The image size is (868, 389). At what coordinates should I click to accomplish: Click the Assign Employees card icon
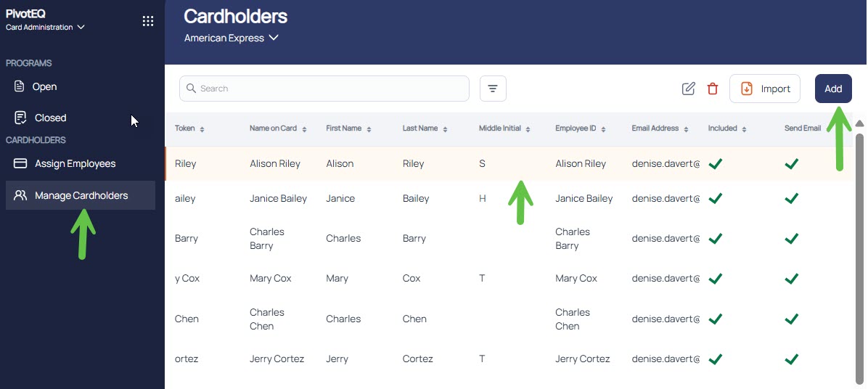pos(20,164)
